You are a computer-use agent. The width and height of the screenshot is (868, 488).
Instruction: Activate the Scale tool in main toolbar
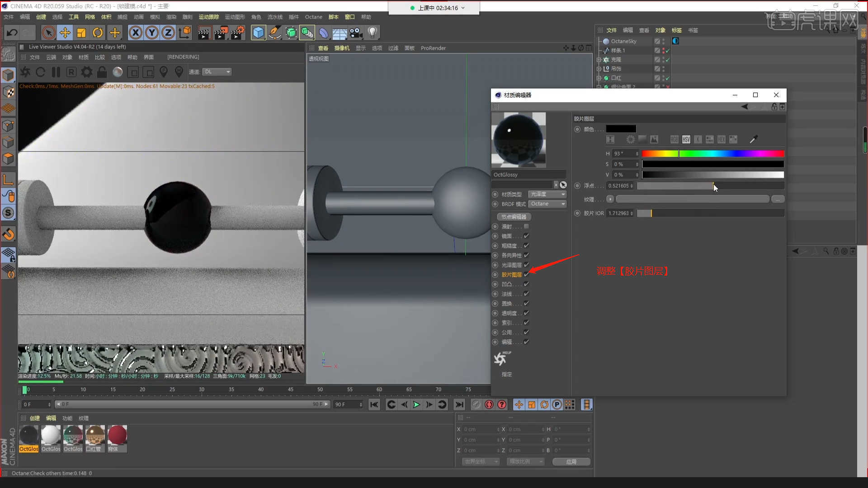coord(81,33)
